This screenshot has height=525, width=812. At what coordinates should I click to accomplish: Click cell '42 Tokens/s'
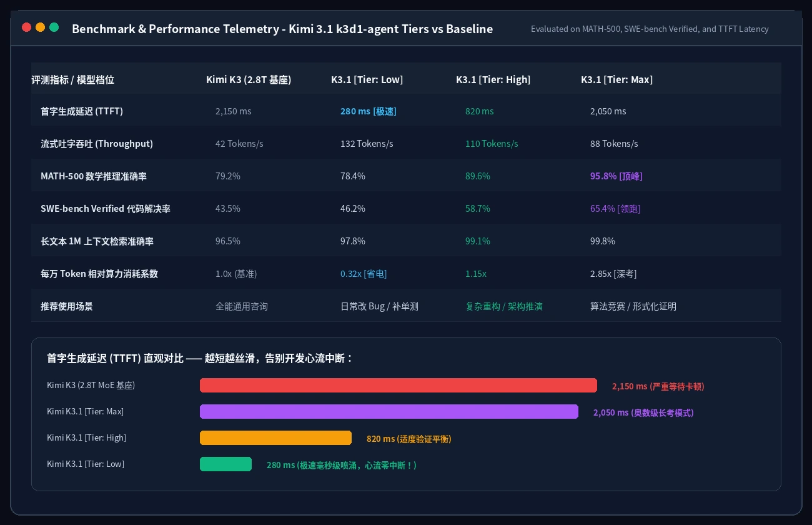tap(239, 144)
